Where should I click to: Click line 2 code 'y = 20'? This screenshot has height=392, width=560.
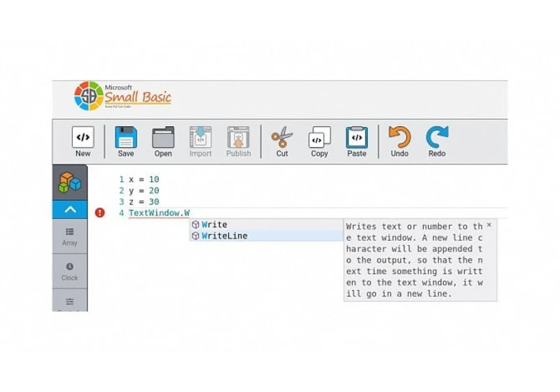click(144, 190)
